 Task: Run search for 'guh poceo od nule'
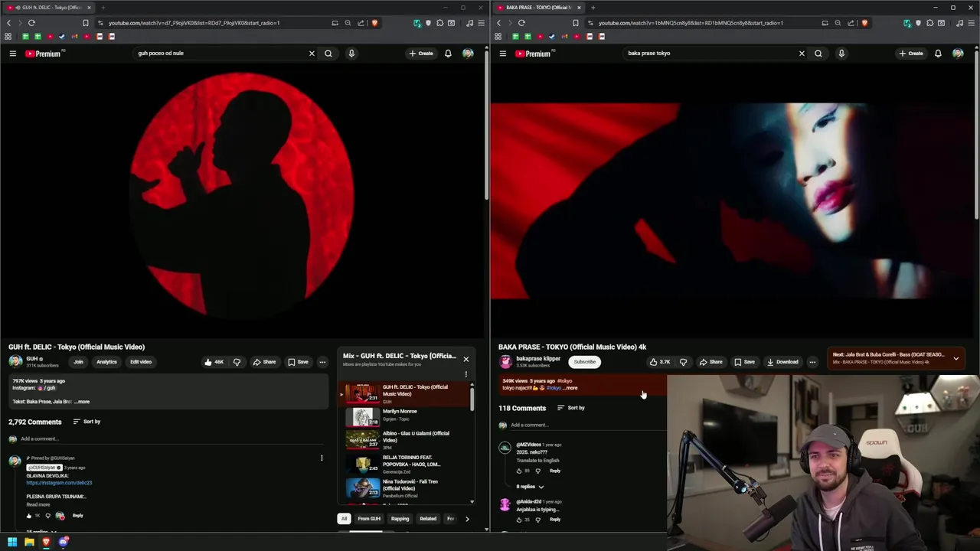point(328,54)
